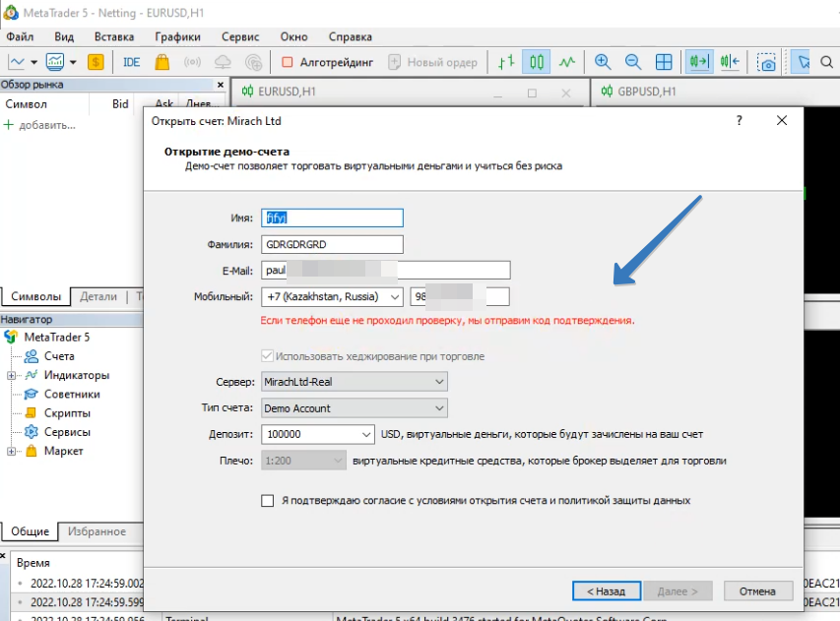
Task: Switch to line chart mode
Action: click(567, 62)
